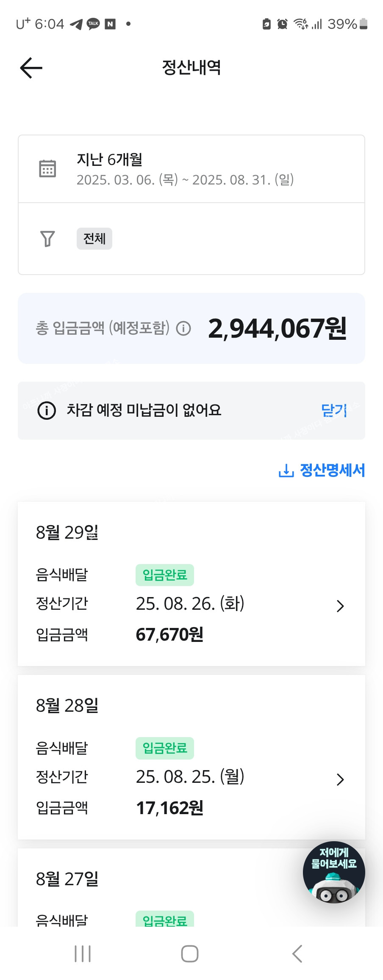Open the 저에게 물어보세요 chatbot
This screenshot has height=980, width=383.
click(334, 872)
